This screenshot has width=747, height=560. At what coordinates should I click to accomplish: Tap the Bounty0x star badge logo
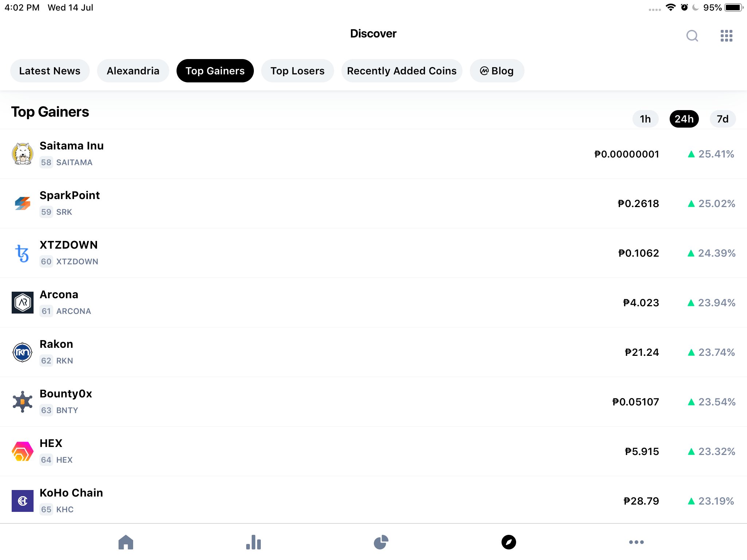tap(23, 402)
